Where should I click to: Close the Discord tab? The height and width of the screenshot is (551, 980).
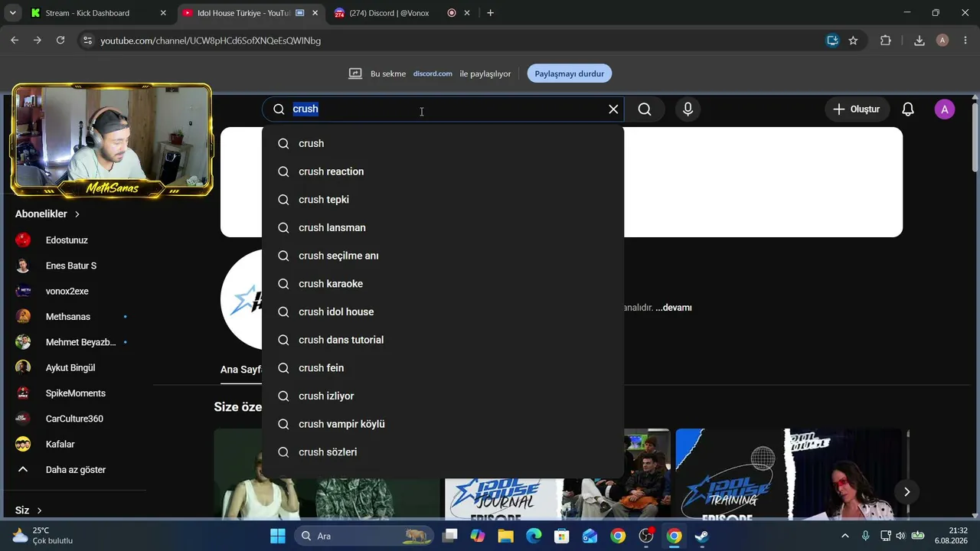pos(467,13)
